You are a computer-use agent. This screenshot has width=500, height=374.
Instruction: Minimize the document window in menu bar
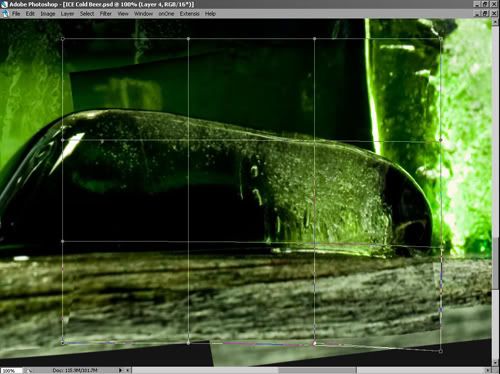(x=477, y=13)
